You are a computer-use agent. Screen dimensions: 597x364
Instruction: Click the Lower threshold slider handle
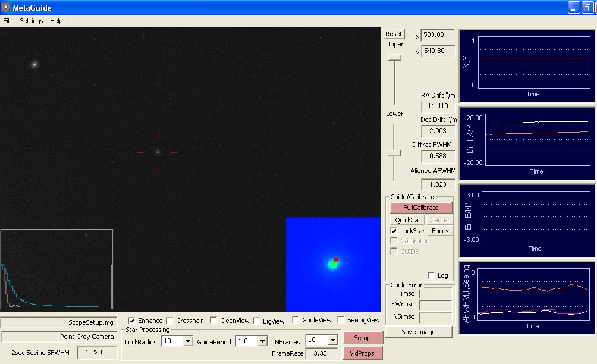(394, 153)
